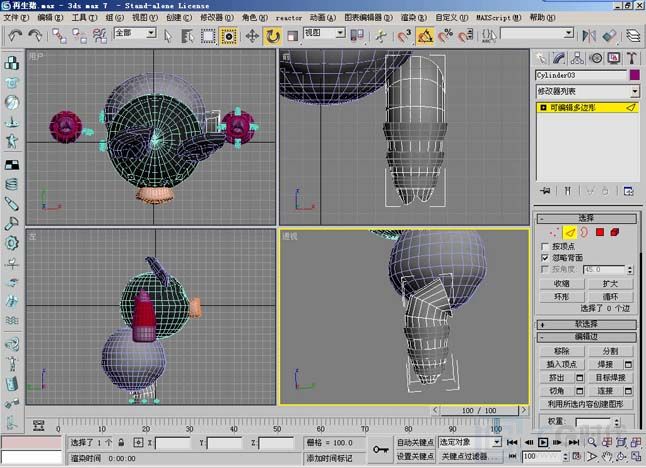
Task: Open the 修改器 menu
Action: [217, 18]
